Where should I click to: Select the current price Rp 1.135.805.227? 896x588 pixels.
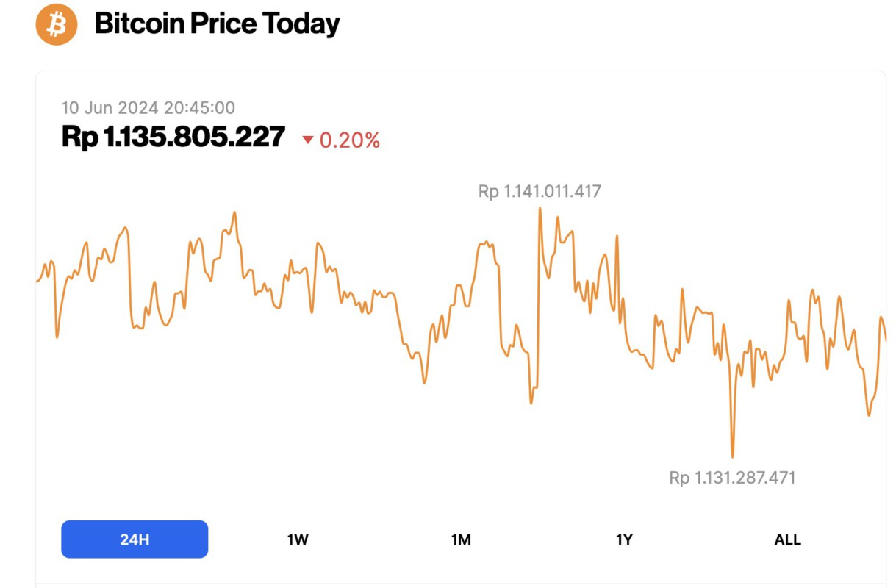pos(173,137)
